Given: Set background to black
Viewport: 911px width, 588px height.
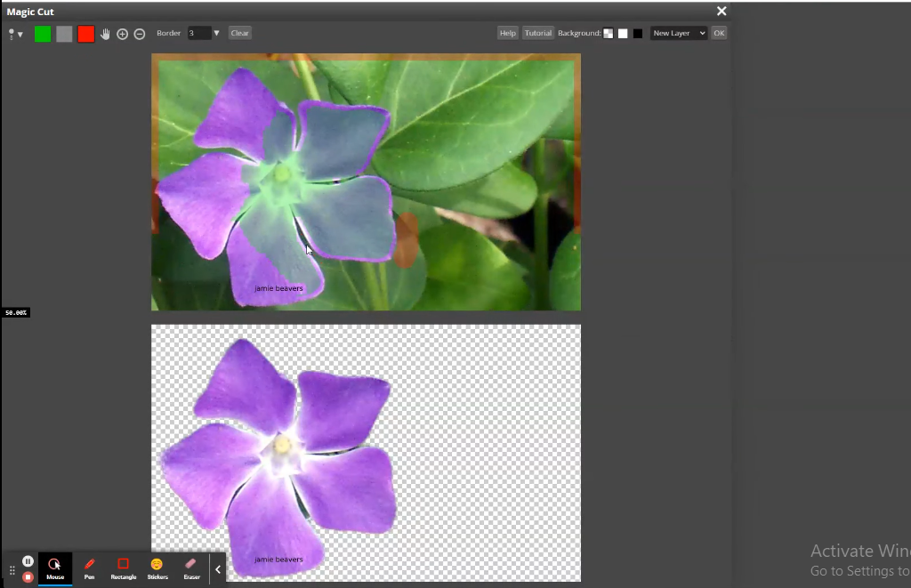Looking at the screenshot, I should [636, 33].
